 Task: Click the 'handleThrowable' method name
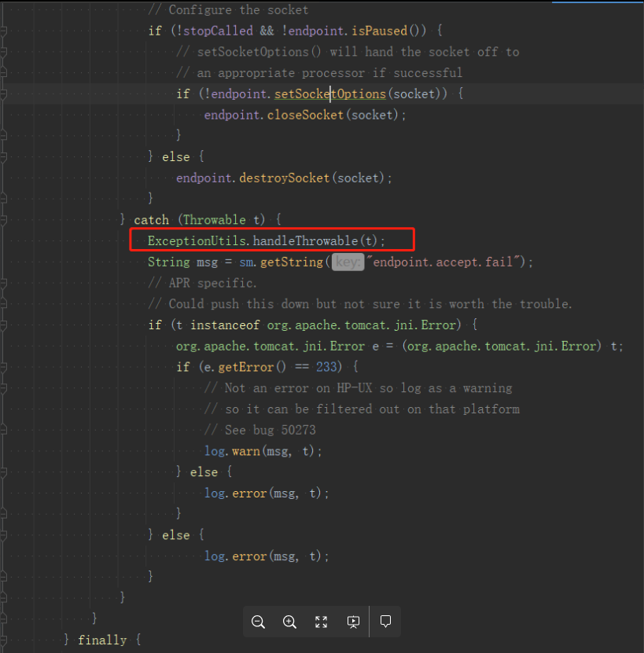pos(306,240)
